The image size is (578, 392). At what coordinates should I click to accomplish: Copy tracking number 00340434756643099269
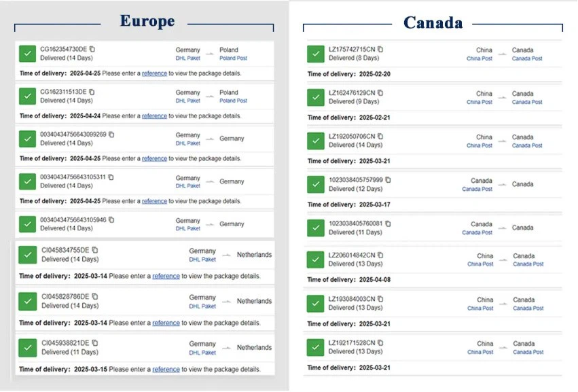point(111,135)
